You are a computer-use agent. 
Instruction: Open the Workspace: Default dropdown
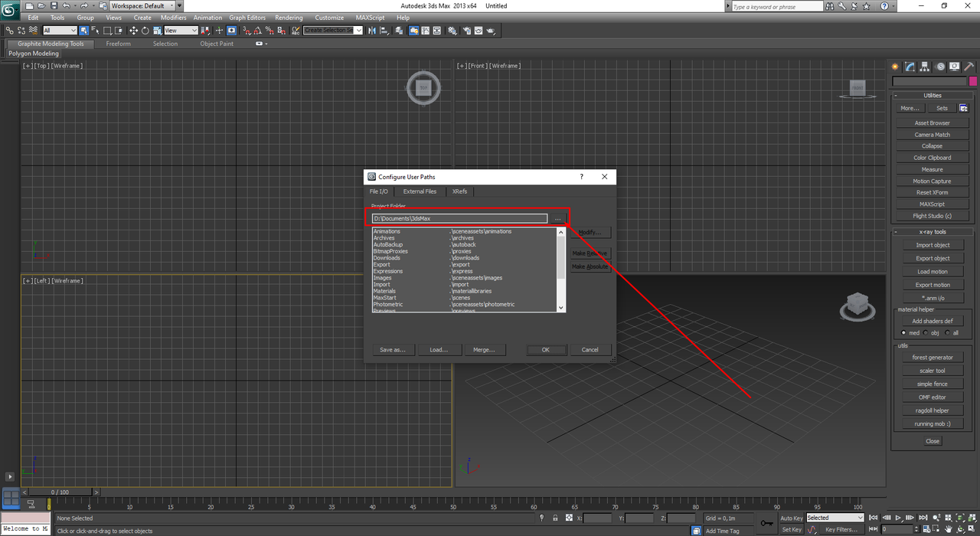[x=141, y=5]
